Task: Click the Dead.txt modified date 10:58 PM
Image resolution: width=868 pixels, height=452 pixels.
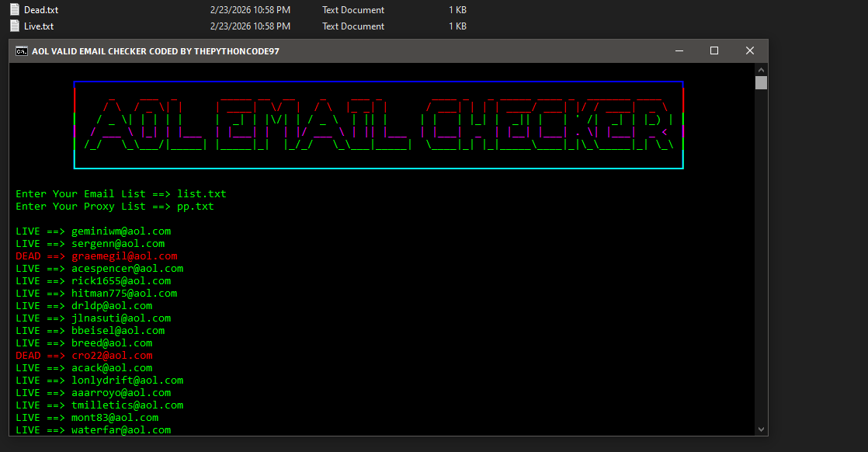Action: pos(250,10)
